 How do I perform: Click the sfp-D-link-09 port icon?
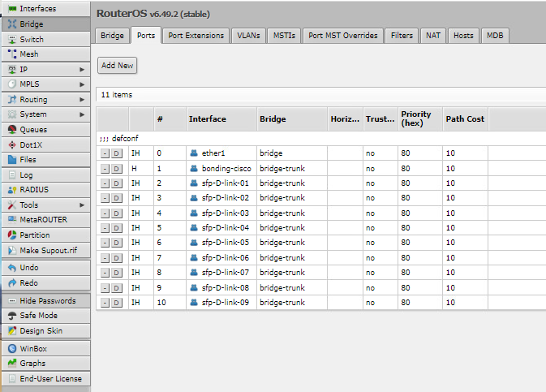click(194, 303)
